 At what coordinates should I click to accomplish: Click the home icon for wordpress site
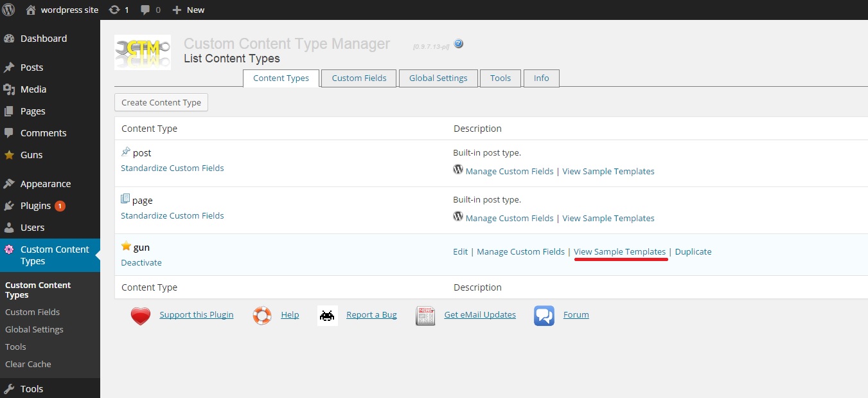pyautogui.click(x=31, y=10)
